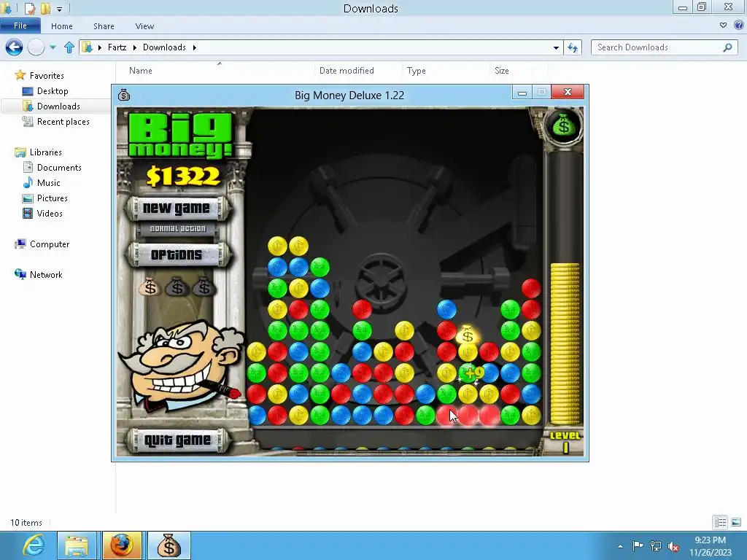Open Quick Access Toolbar customize dropdown
Screen dimensions: 747x560
[59, 9]
